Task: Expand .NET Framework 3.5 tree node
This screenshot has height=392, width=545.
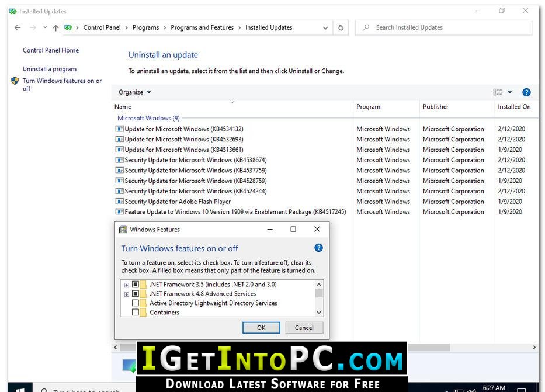Action: [x=127, y=285]
